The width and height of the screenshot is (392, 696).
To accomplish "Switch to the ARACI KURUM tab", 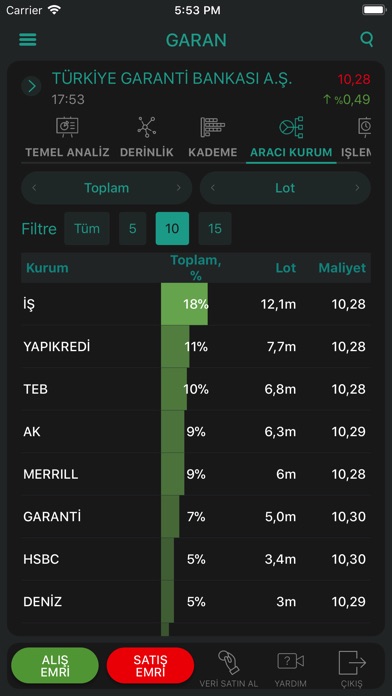I will 291,152.
